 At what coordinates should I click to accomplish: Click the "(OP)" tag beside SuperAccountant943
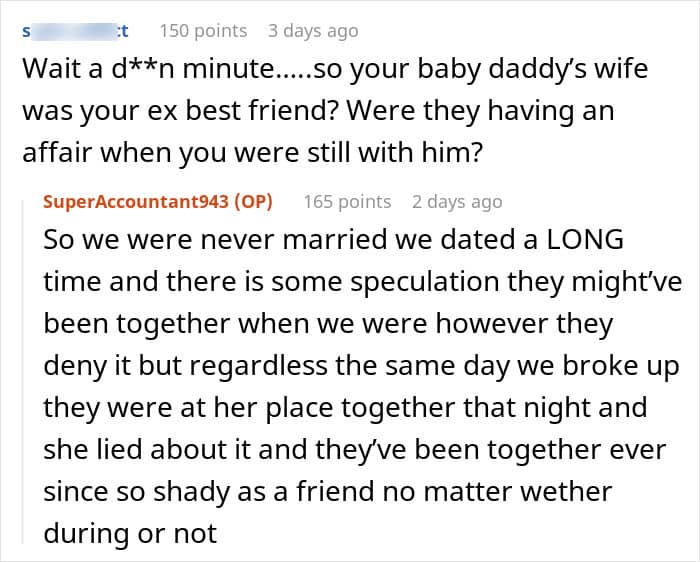coord(253,202)
